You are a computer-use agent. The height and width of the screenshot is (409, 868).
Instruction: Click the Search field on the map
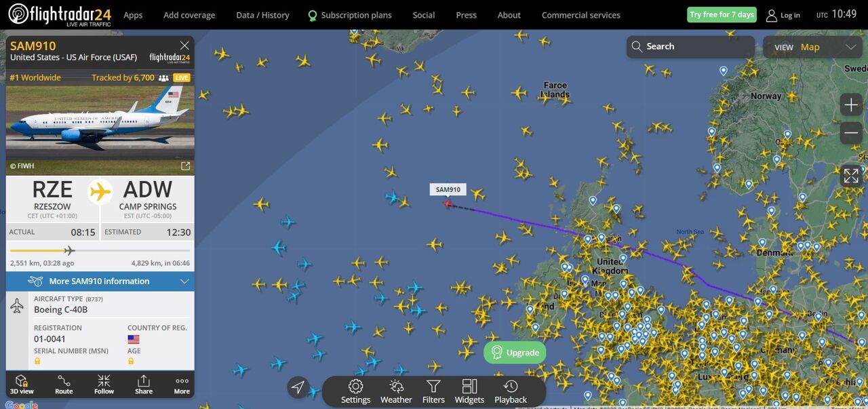click(690, 47)
